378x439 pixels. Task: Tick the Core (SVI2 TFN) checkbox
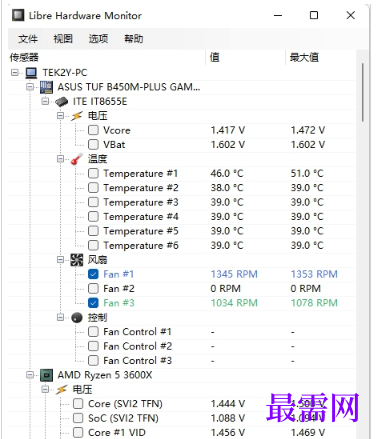tap(78, 404)
